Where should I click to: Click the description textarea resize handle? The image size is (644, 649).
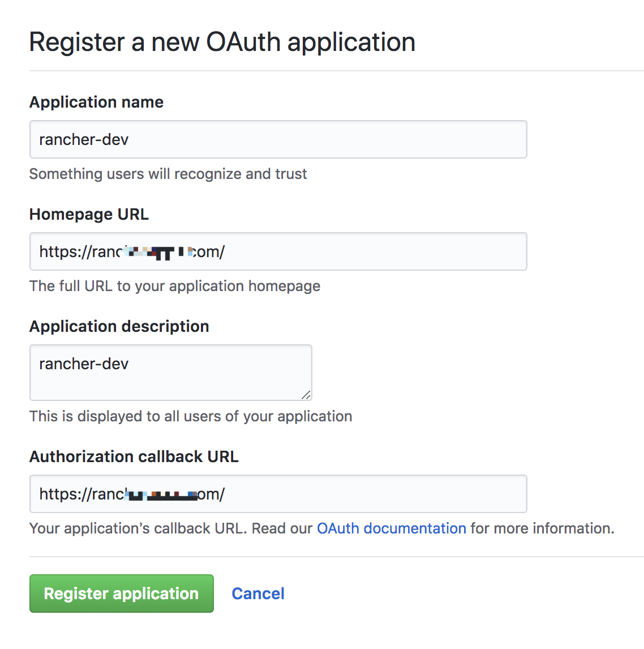tap(306, 395)
